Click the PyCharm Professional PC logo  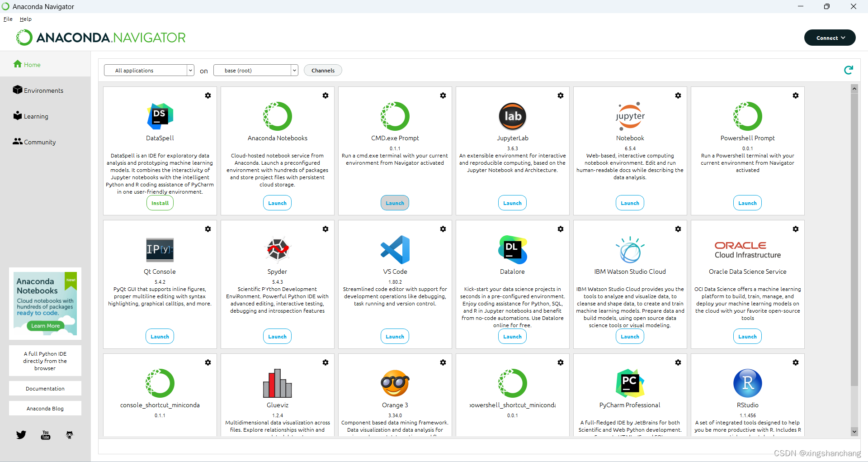point(630,383)
